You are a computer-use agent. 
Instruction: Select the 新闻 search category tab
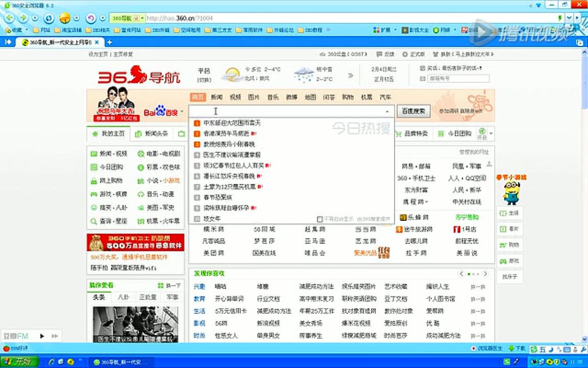[x=217, y=97]
